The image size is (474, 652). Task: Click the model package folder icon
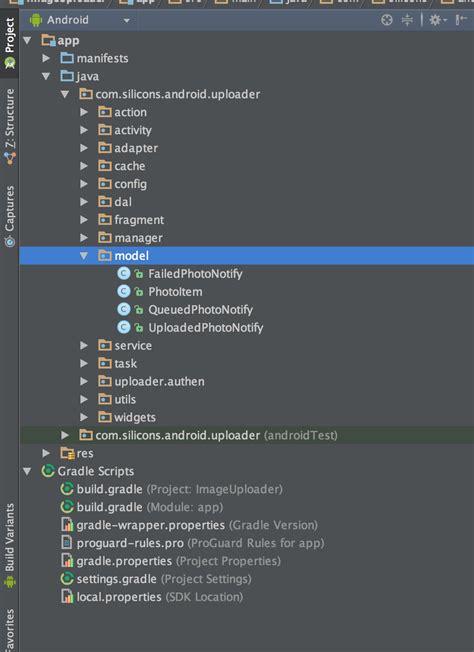tap(104, 255)
